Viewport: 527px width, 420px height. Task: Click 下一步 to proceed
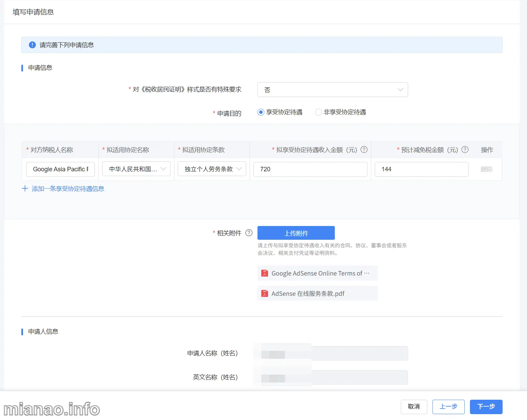point(486,407)
